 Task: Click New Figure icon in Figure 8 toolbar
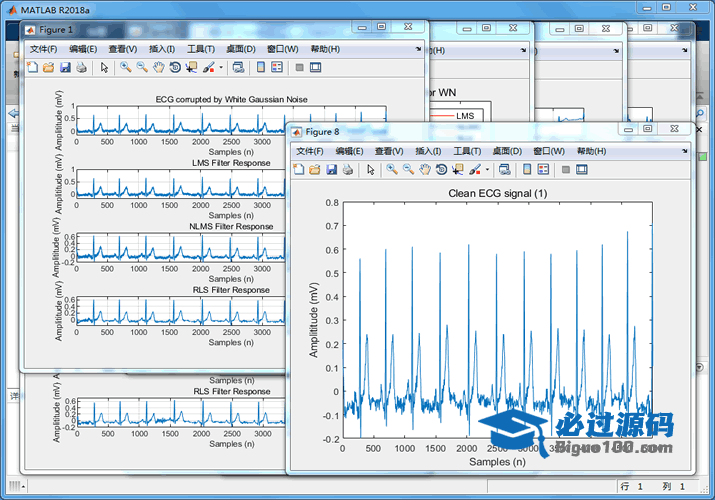[x=299, y=170]
